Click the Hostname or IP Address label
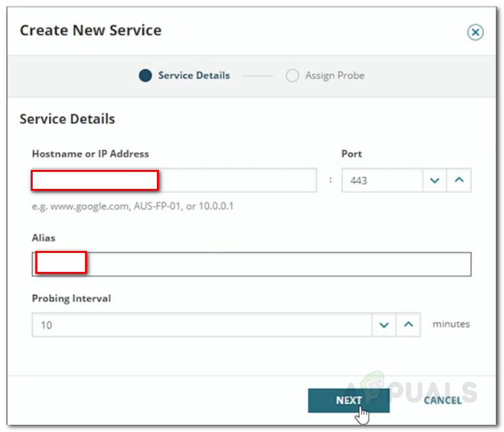 tap(90, 154)
